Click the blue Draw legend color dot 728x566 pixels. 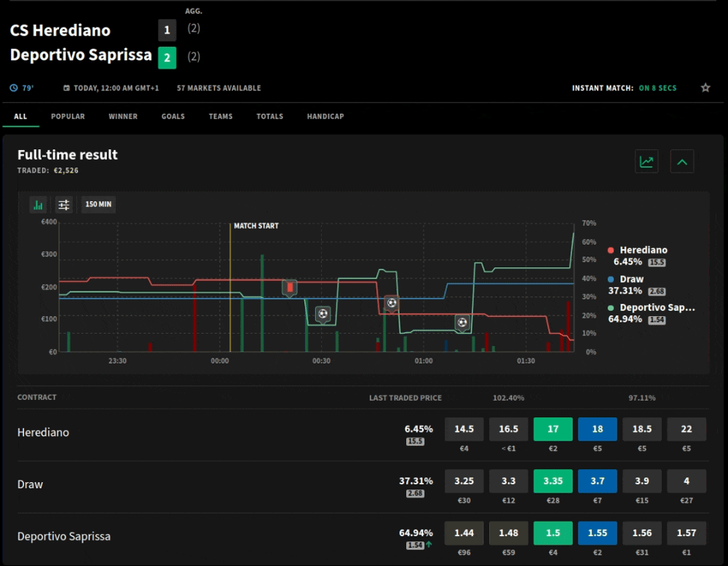611,279
